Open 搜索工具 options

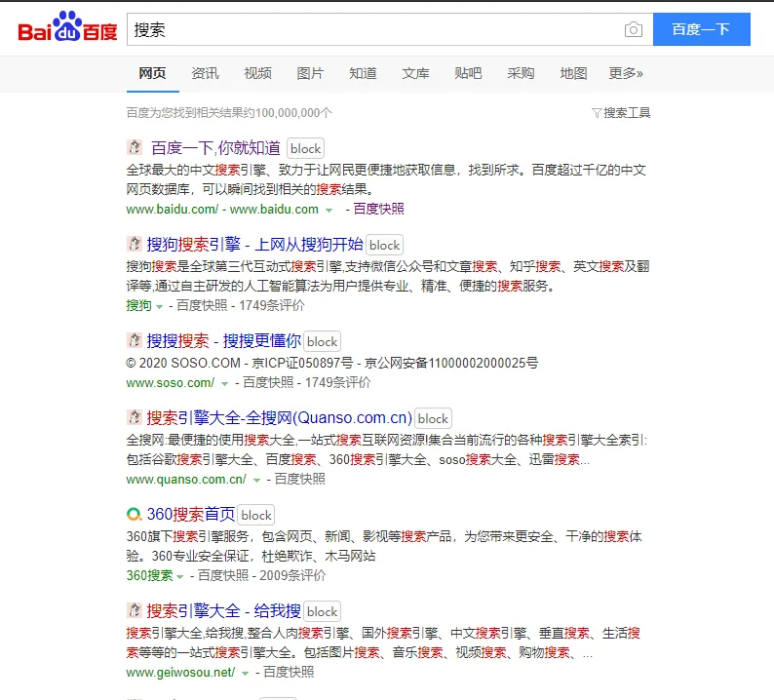pyautogui.click(x=621, y=113)
